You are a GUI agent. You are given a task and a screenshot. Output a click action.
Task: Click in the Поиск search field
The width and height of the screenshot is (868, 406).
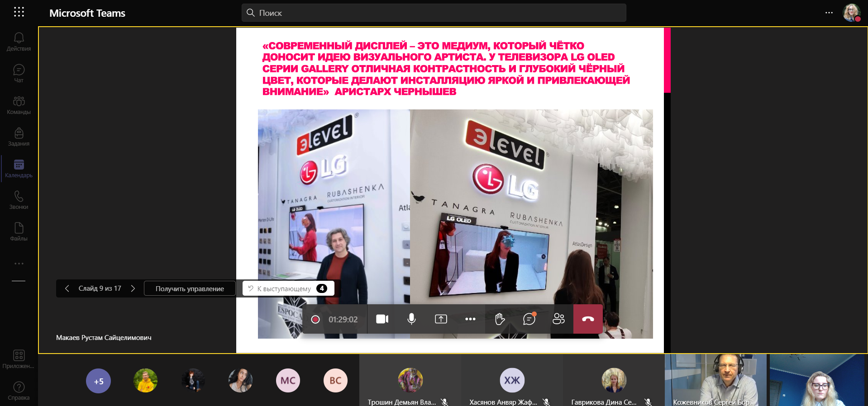tap(434, 13)
